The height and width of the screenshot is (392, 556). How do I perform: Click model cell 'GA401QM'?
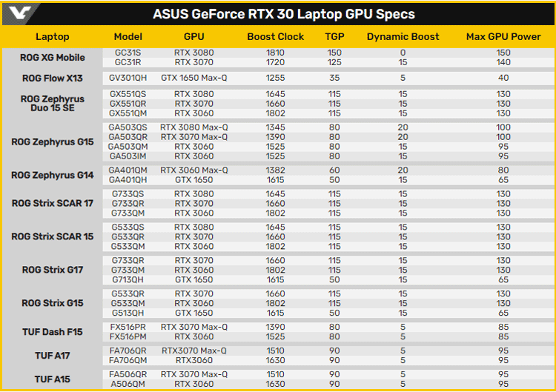128,170
